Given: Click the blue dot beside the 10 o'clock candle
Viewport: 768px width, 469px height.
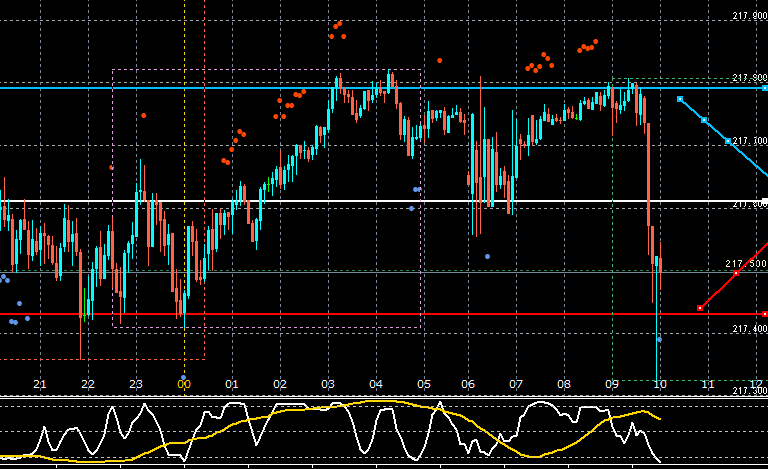Looking at the screenshot, I should pos(659,339).
